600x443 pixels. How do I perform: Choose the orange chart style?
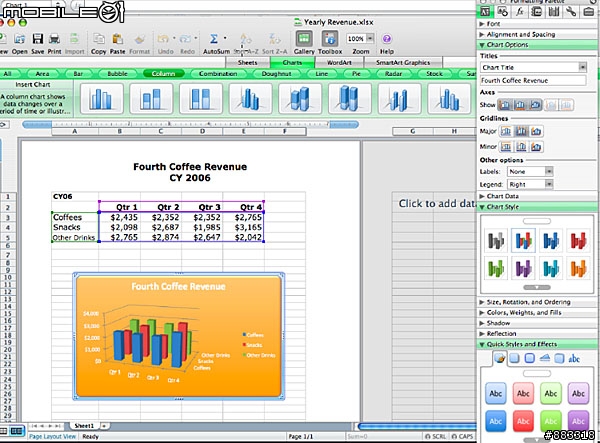tap(578, 267)
